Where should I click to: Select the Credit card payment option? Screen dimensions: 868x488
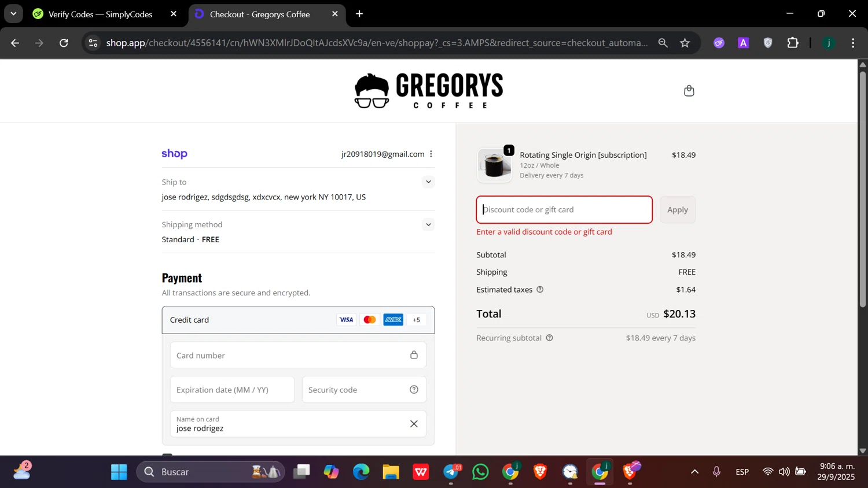click(298, 320)
